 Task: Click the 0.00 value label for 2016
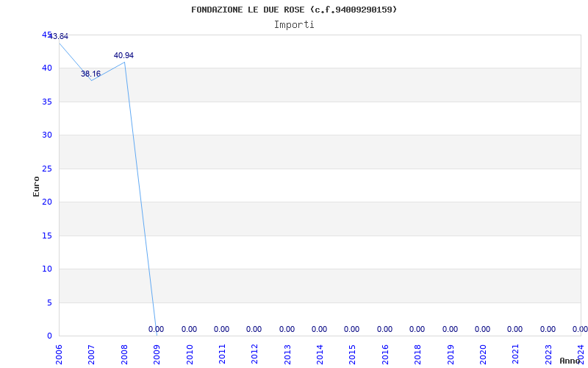384,329
